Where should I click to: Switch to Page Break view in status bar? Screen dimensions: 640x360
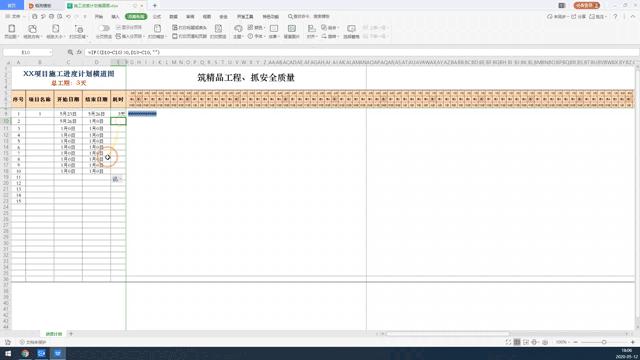pyautogui.click(x=526, y=342)
